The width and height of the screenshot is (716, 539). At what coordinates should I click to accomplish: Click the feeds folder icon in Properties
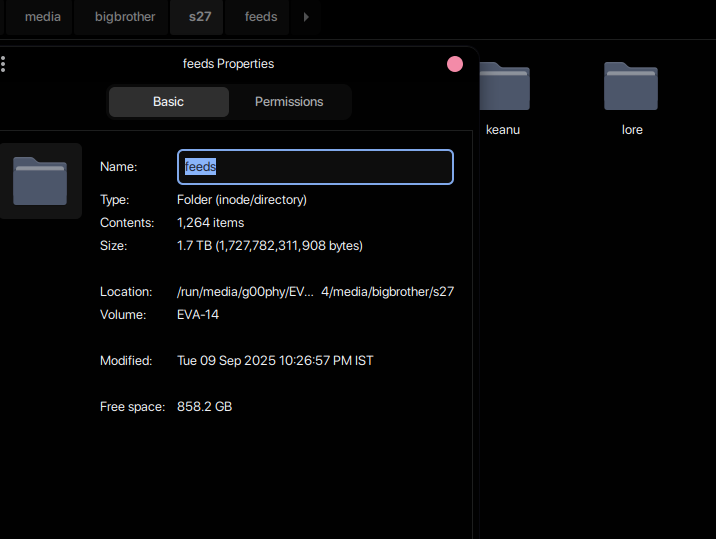coord(40,181)
